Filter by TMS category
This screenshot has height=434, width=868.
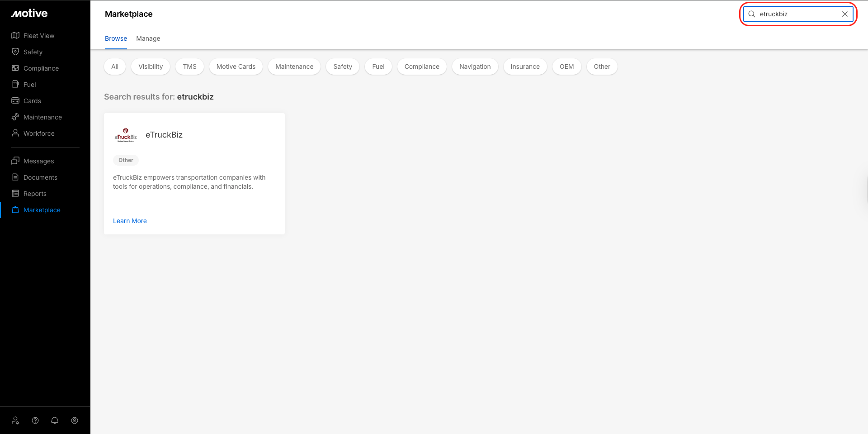point(190,67)
